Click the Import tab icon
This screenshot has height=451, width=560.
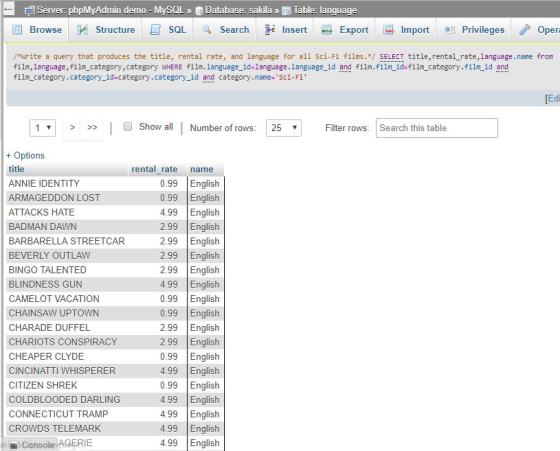pos(389,30)
